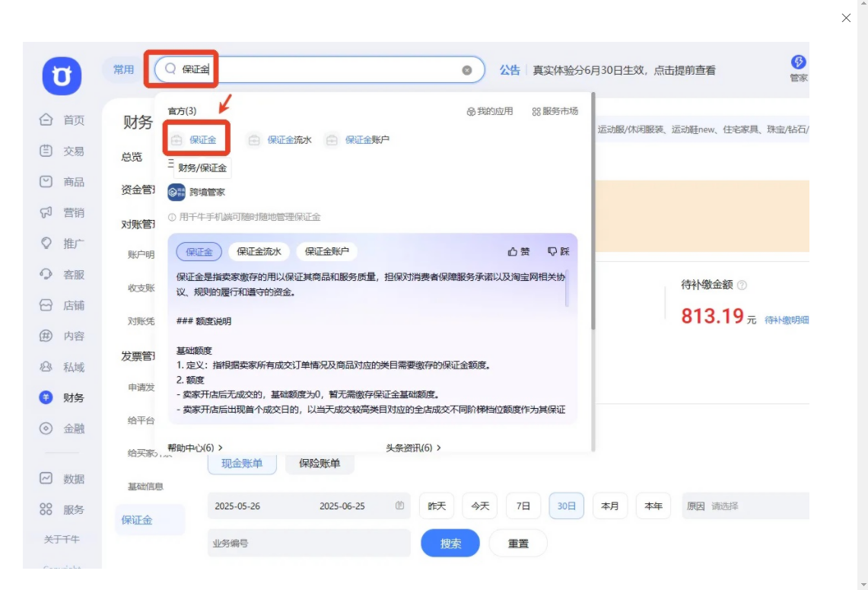The image size is (868, 590).
Task: Open the 管家 assistant icon
Action: pos(798,69)
